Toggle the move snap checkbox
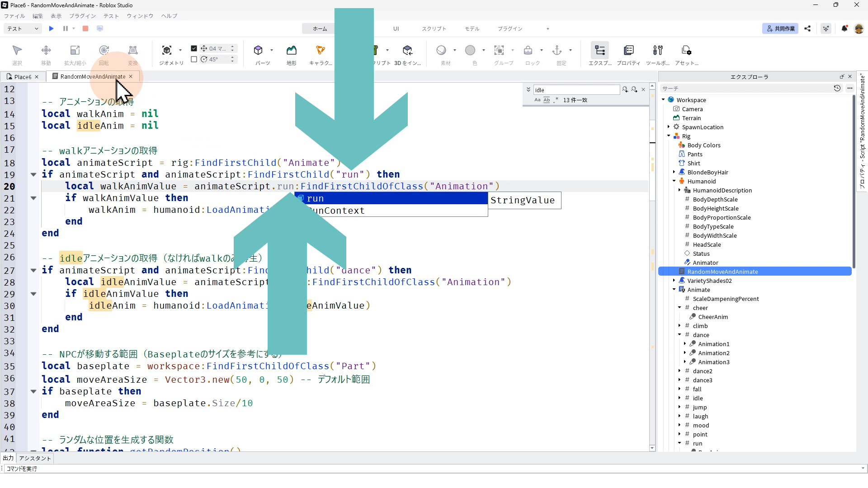This screenshot has width=868, height=488. click(x=194, y=48)
